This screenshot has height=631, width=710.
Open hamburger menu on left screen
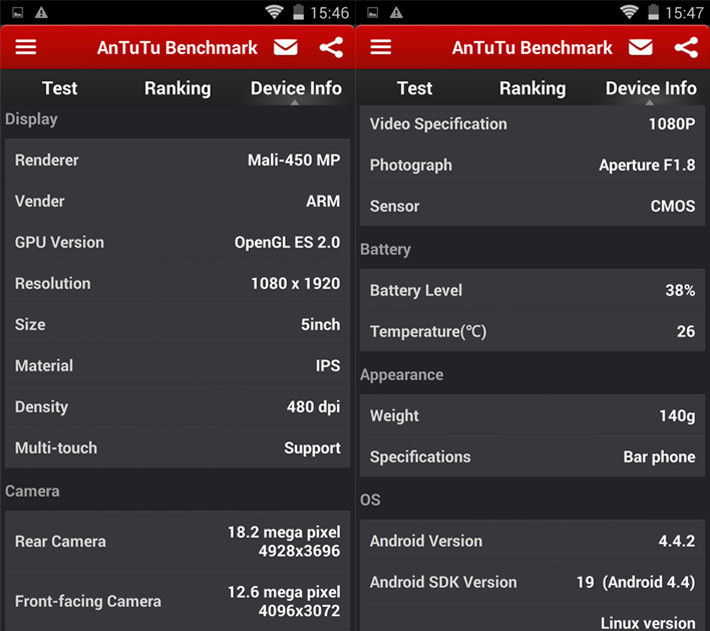26,48
